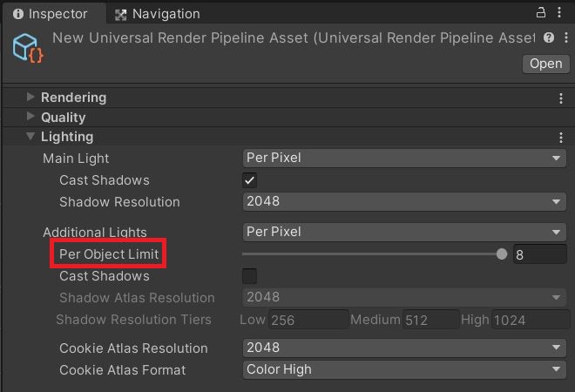Image resolution: width=575 pixels, height=392 pixels.
Task: Click the Per Object Limit slider handle
Action: pos(501,254)
